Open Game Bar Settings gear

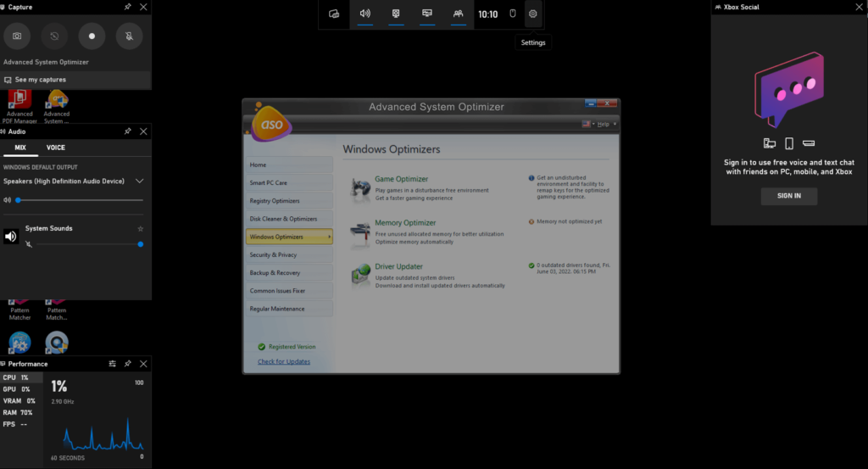[x=532, y=14]
